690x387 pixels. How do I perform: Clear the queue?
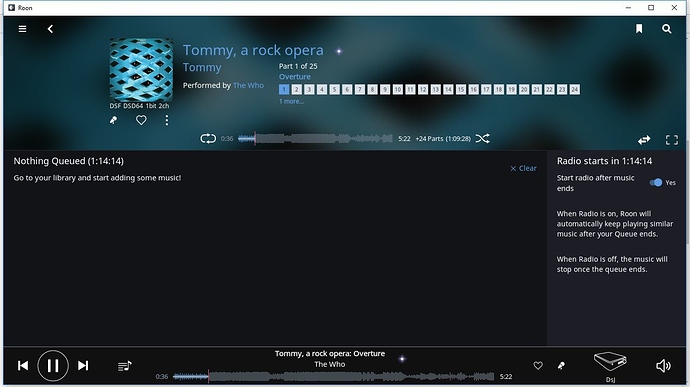pos(523,168)
